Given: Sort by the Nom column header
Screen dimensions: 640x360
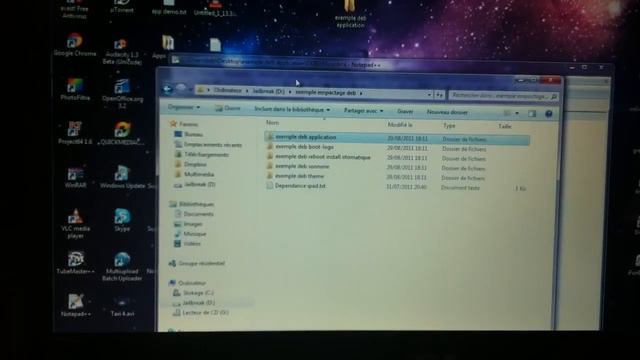Looking at the screenshot, I should 272,122.
